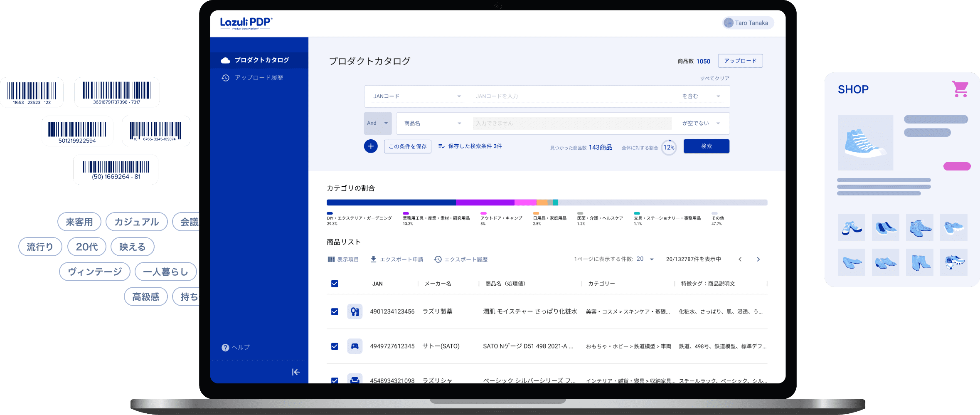
Task: Open the Taro Tanaka account menu
Action: tap(747, 23)
